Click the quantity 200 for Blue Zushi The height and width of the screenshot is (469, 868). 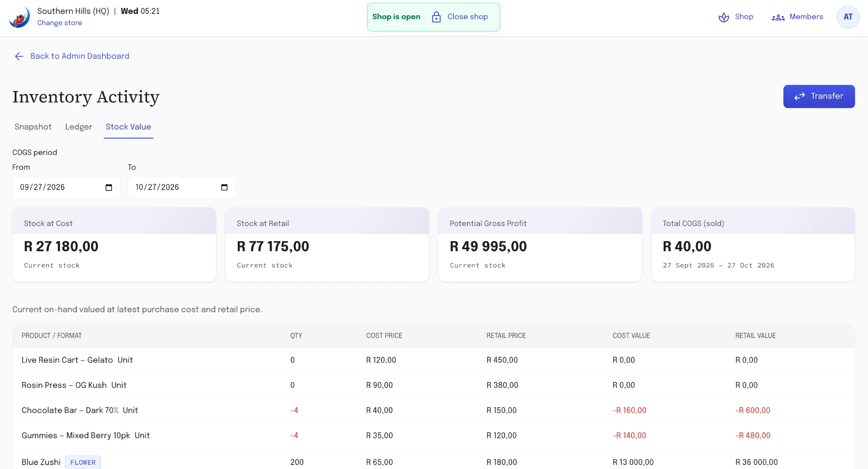tap(297, 462)
